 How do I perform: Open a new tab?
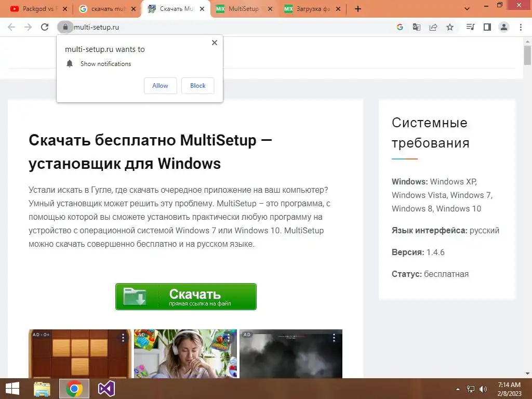(x=358, y=9)
